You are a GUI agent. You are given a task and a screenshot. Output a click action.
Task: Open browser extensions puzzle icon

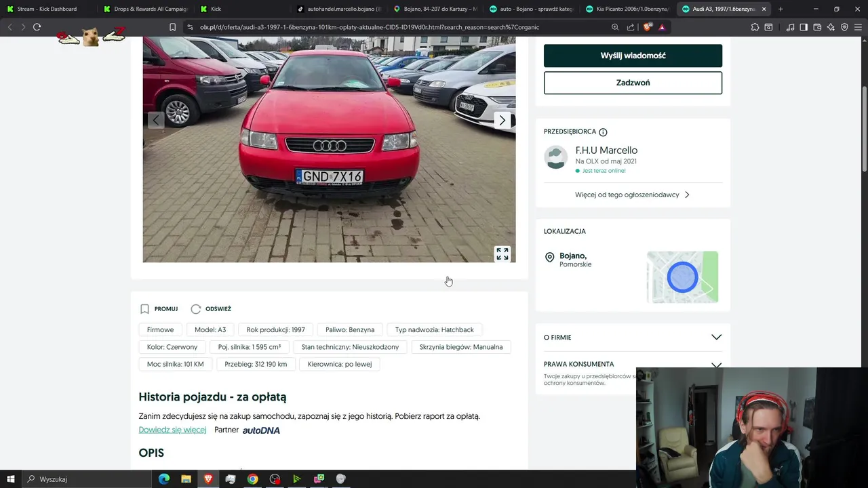tap(755, 27)
